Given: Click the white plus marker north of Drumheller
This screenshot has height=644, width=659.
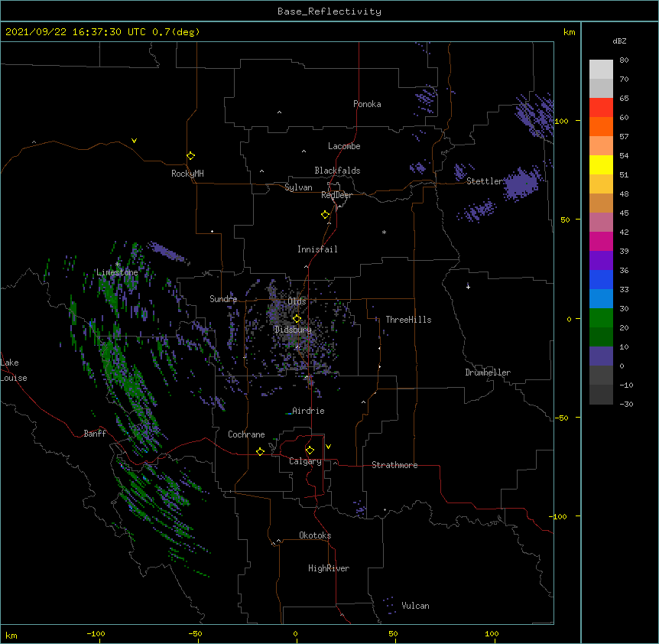Looking at the screenshot, I should 468,287.
